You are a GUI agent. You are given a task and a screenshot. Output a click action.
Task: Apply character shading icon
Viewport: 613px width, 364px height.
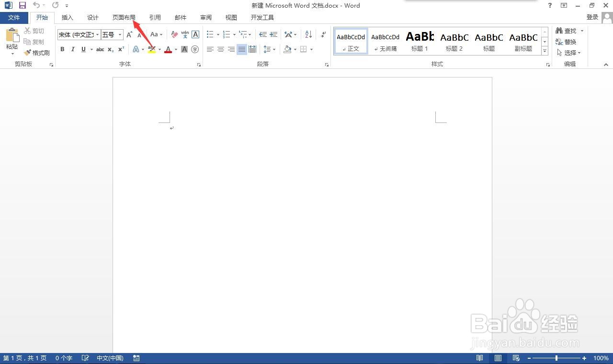point(184,49)
